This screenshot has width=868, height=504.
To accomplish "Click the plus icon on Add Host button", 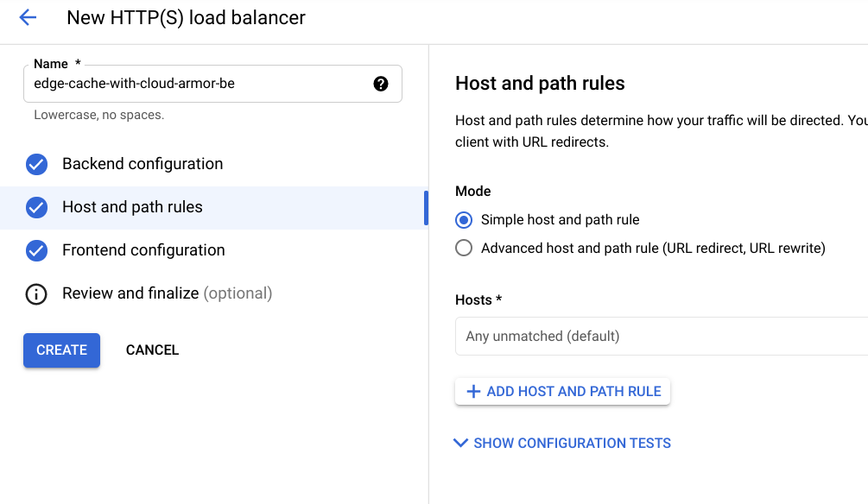I will pyautogui.click(x=473, y=392).
